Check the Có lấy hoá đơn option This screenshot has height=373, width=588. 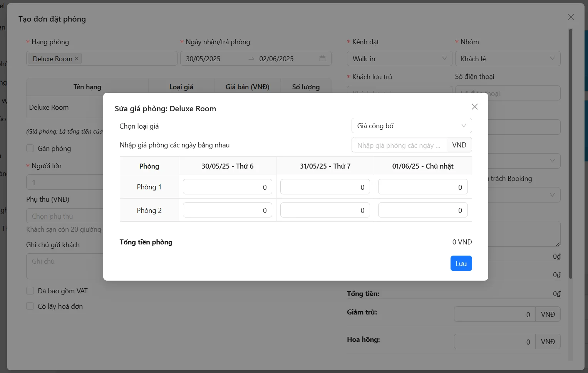[30, 306]
